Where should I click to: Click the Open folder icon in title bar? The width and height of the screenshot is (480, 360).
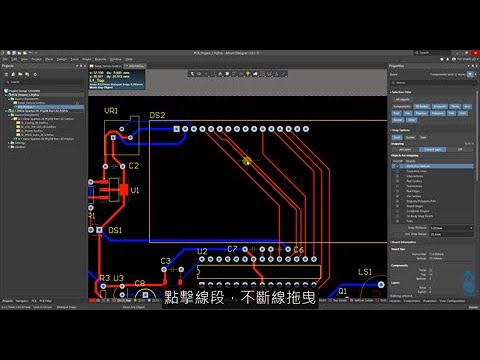coord(20,53)
